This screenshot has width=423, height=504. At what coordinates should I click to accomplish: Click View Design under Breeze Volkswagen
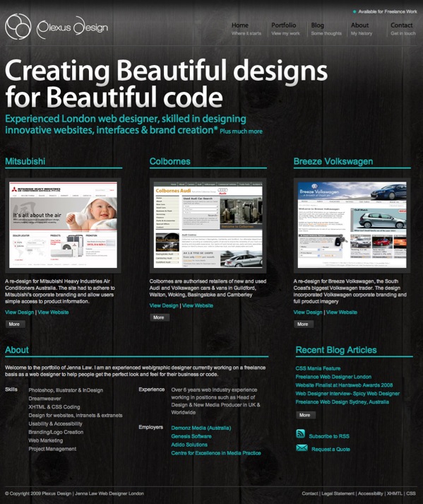pos(308,312)
